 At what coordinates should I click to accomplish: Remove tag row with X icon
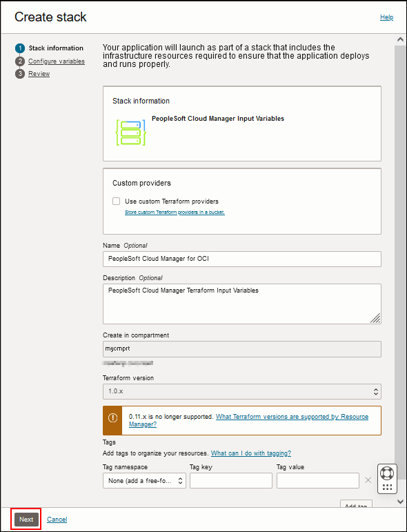pyautogui.click(x=368, y=480)
